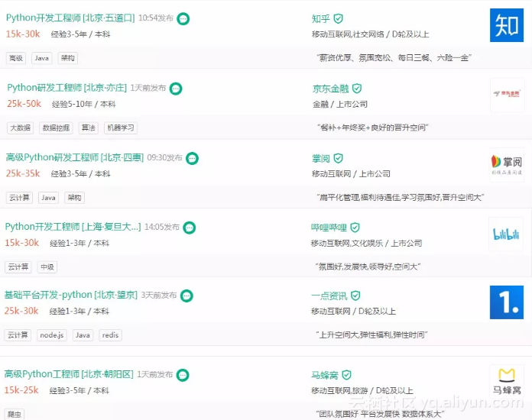Viewport: 532px width, 420px height.
Task: Click verified shield badge next to 马蜂窝
Action: click(x=346, y=375)
